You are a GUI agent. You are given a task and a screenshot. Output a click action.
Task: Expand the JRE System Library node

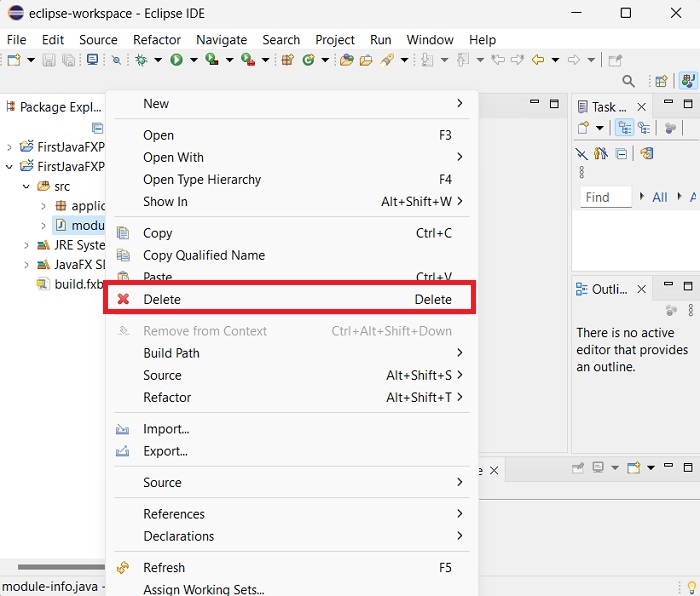[26, 245]
